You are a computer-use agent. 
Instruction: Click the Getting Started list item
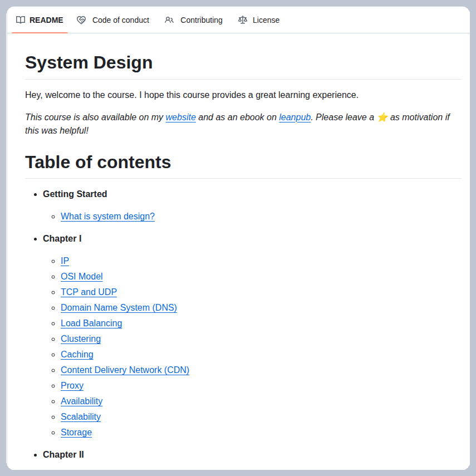[x=75, y=194]
